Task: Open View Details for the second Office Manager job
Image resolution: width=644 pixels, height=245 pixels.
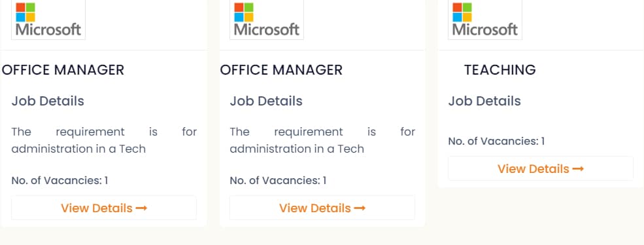Action: [x=322, y=208]
